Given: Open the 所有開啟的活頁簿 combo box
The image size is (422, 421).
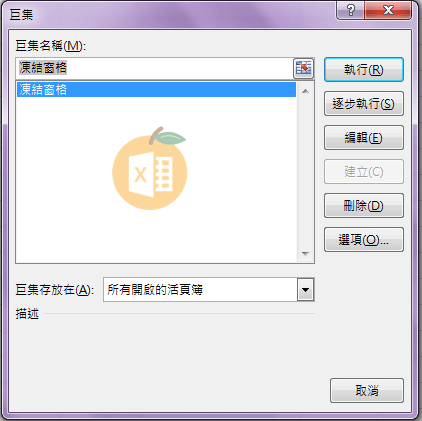Looking at the screenshot, I should click(209, 289).
